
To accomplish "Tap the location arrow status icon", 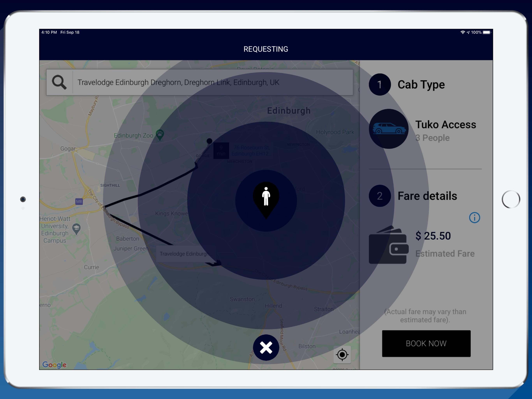I will tap(468, 33).
